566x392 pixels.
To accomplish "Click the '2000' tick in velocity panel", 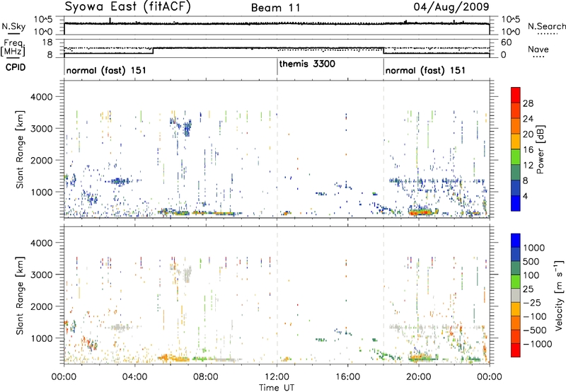I will [41, 306].
